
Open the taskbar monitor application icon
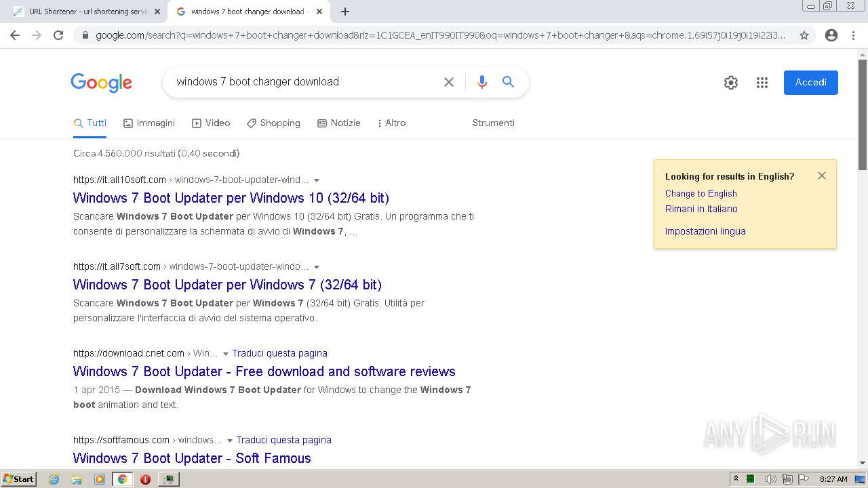(168, 479)
